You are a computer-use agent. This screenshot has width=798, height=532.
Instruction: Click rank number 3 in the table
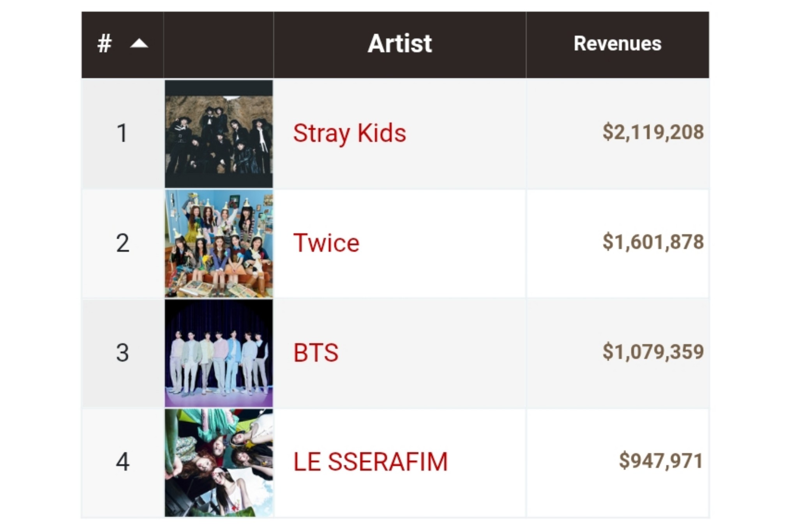[122, 353]
